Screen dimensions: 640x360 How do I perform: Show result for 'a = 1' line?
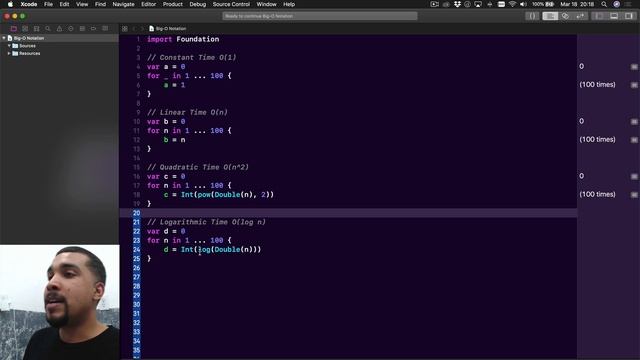point(634,85)
